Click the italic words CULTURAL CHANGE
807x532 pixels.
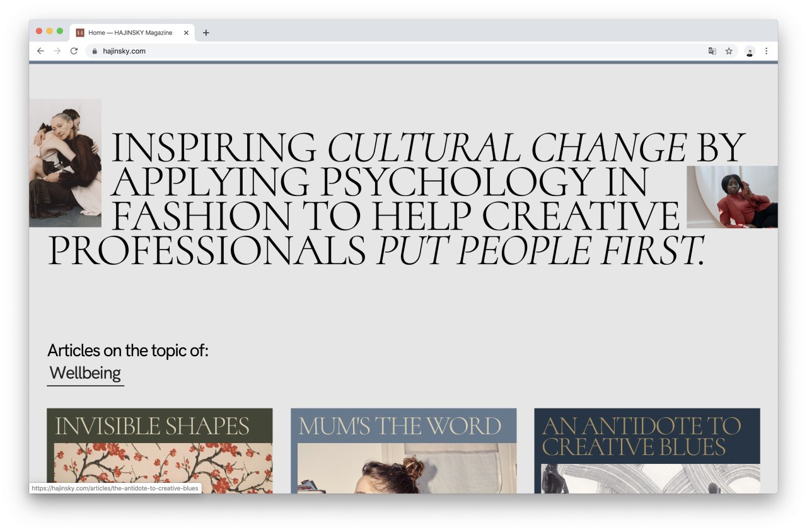click(x=507, y=149)
